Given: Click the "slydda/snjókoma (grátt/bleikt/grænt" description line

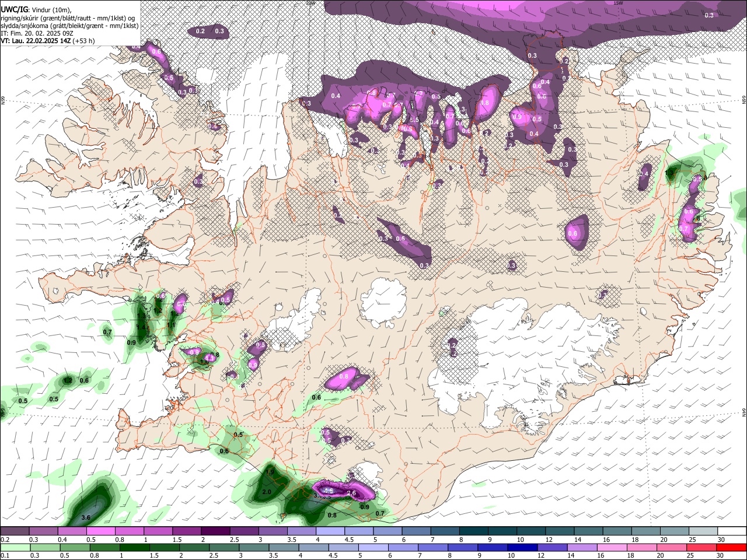Looking at the screenshot, I should pyautogui.click(x=69, y=26).
